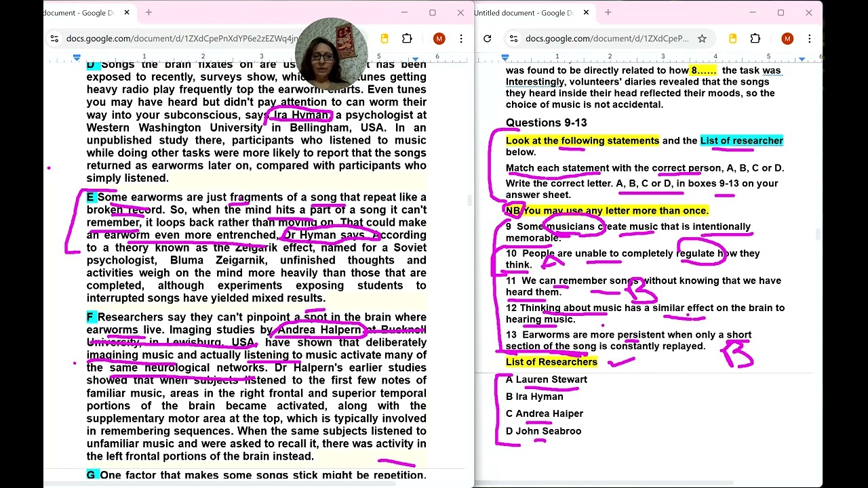
Task: Click option 'A Lauren Stewart'
Action: coord(547,380)
